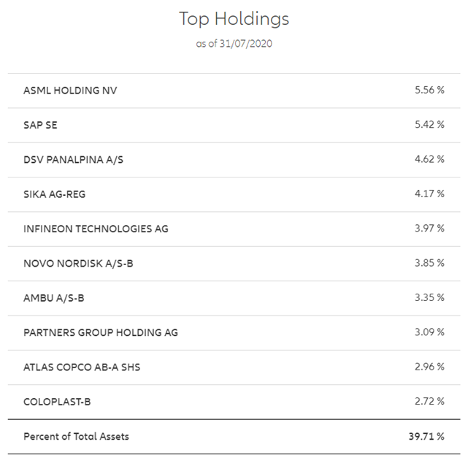Click the 39.71 % total value
The image size is (476, 466).
point(426,436)
